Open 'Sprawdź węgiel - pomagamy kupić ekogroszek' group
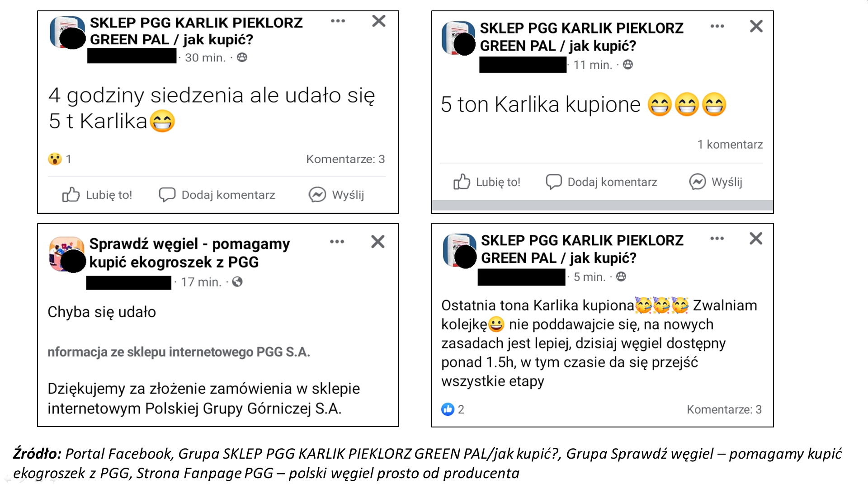Image resolution: width=868 pixels, height=488 pixels. (x=189, y=253)
